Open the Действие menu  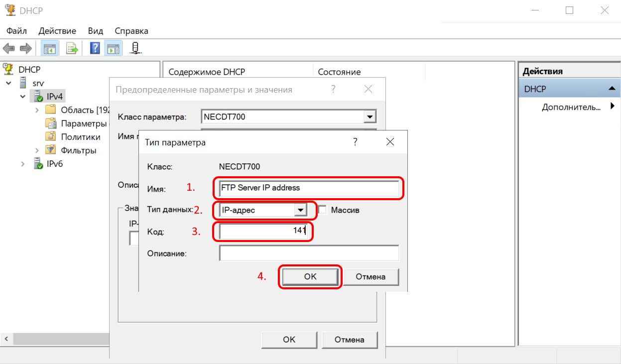click(57, 31)
